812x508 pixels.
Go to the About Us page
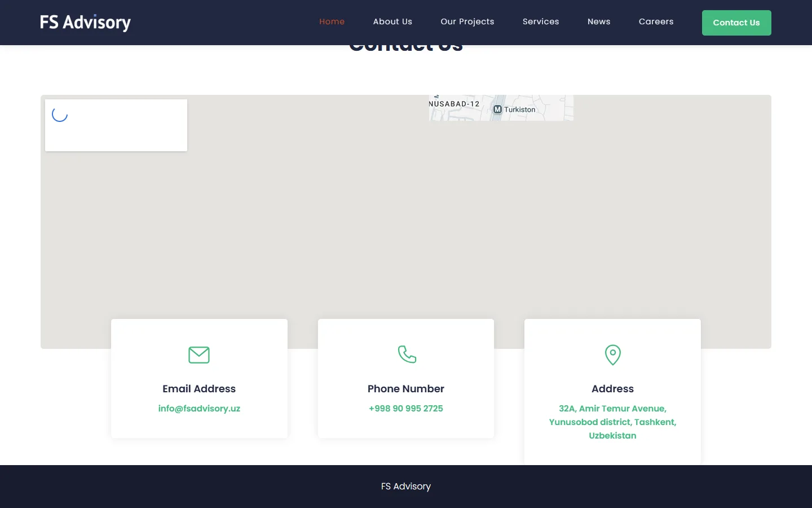click(x=392, y=21)
